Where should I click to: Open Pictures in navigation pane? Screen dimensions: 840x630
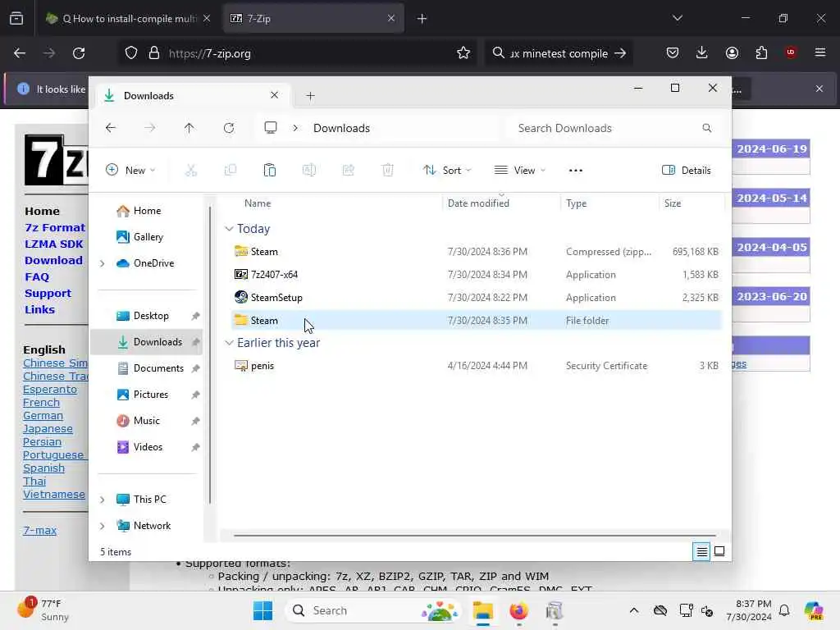[150, 395]
